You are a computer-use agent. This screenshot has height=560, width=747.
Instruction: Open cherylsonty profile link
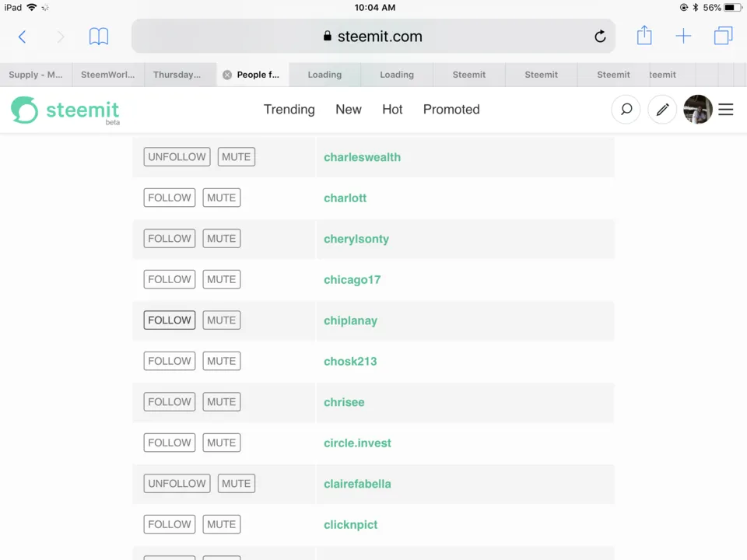356,239
